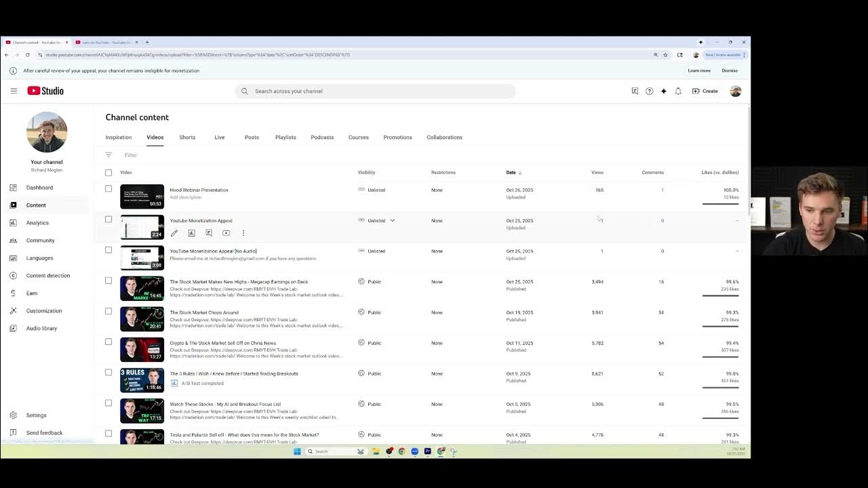Go to Dashboard in sidebar
The width and height of the screenshot is (868, 488).
pos(39,188)
